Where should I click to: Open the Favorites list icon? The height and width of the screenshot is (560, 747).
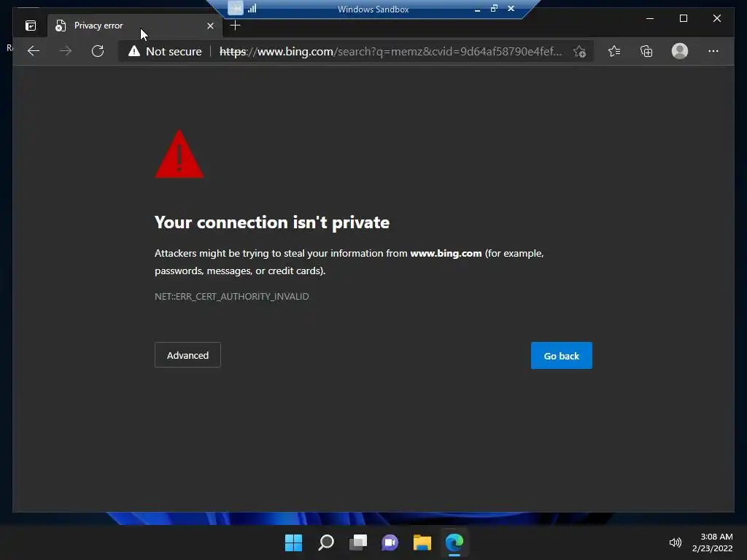pos(614,51)
